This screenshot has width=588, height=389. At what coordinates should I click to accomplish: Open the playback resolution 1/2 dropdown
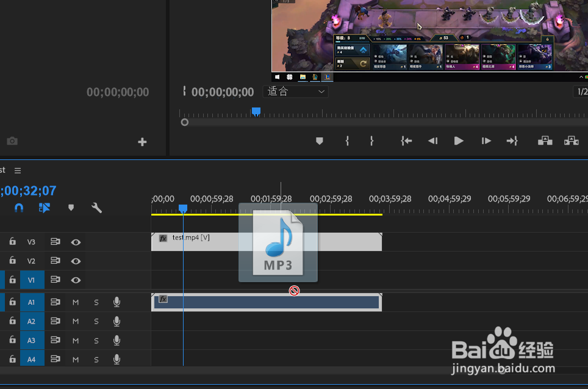coord(581,91)
